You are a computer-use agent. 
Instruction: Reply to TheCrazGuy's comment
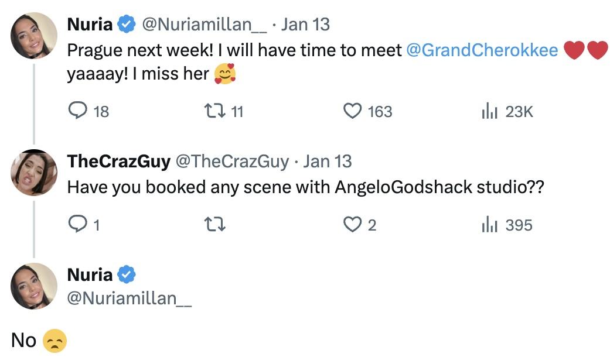(77, 225)
